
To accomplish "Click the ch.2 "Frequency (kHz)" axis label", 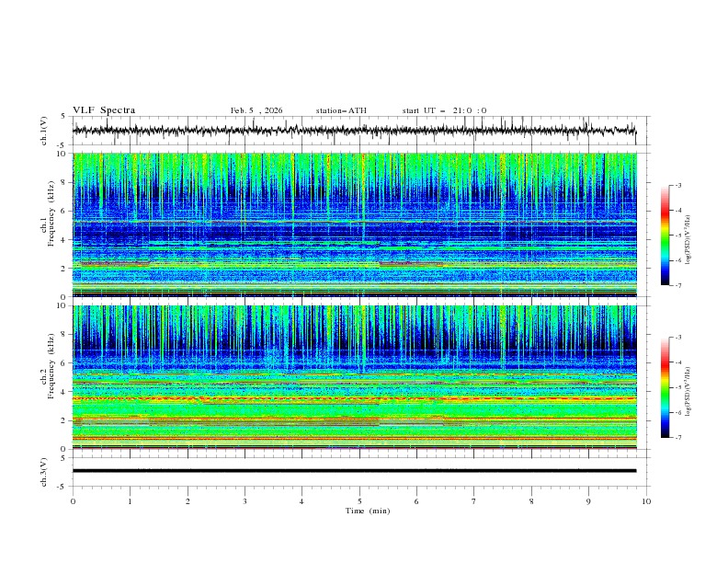I will coord(51,366).
